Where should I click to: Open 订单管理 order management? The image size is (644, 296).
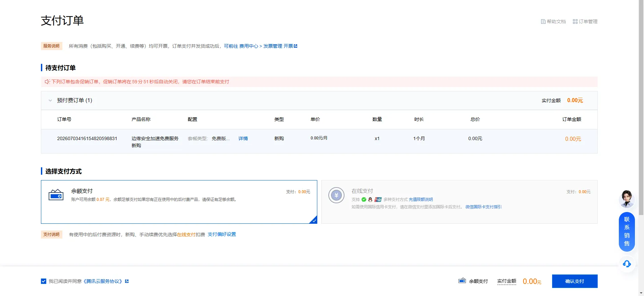(x=585, y=22)
